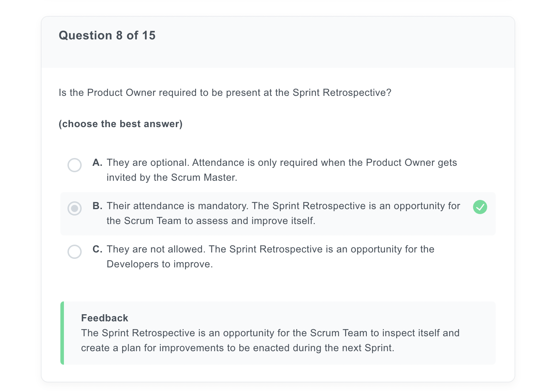Pick the "They are optional" answer text
The height and width of the screenshot is (392, 544).
tap(282, 170)
